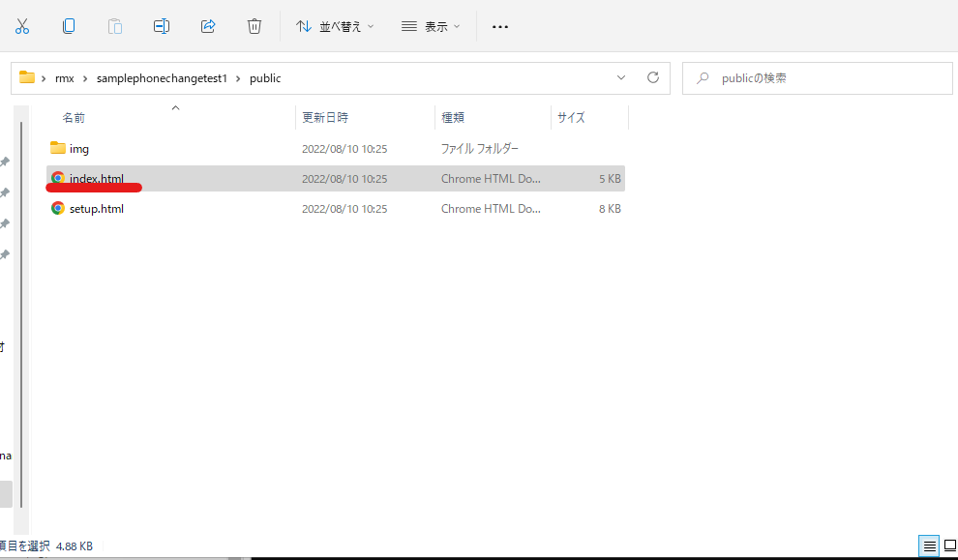Select rmx in the breadcrumb path

pos(64,78)
